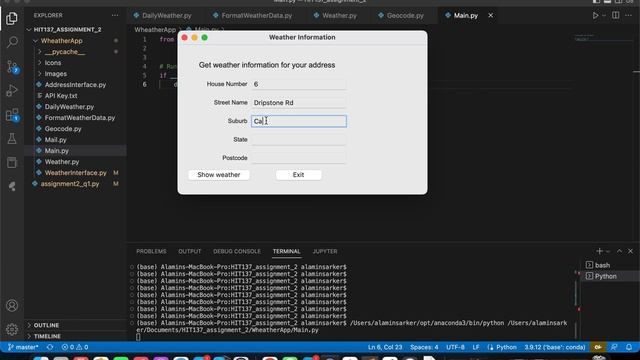Select the bash terminal session
The image size is (640, 360).
click(x=602, y=265)
